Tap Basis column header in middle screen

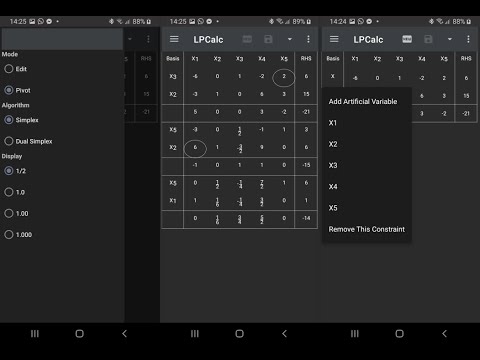tap(173, 59)
